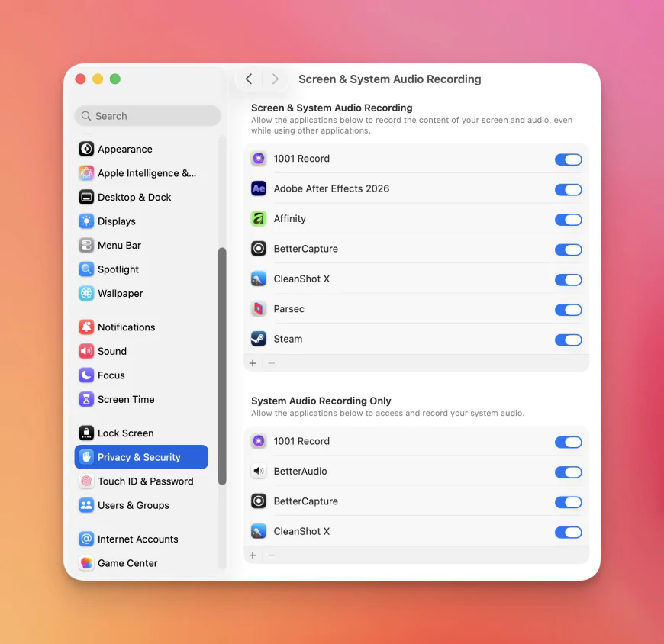The width and height of the screenshot is (664, 644).
Task: Click the Wallpaper icon in sidebar
Action: tap(86, 294)
